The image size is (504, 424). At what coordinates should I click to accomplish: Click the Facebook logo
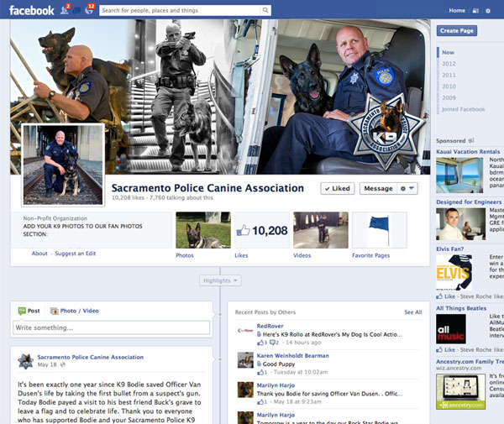click(x=32, y=11)
